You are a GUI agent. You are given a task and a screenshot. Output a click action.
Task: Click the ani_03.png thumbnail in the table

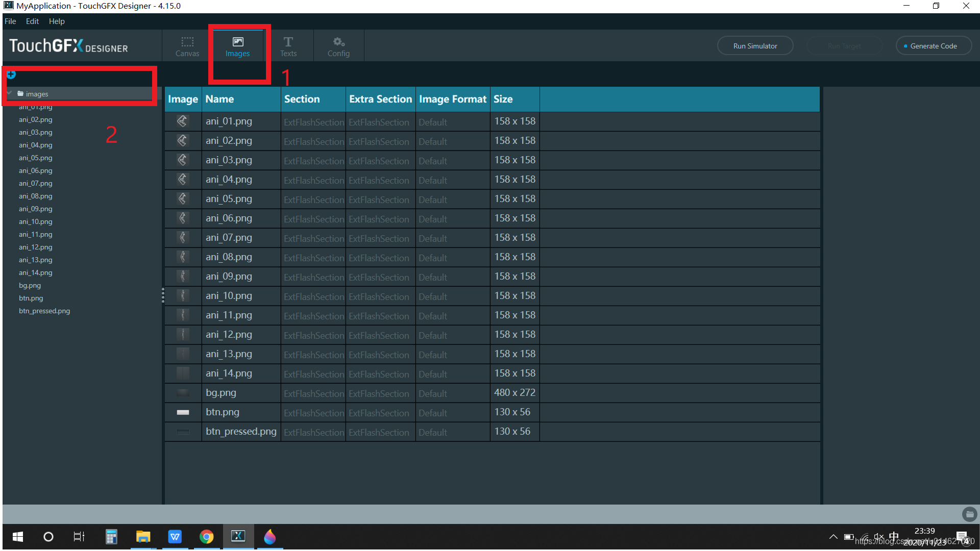pyautogui.click(x=183, y=160)
